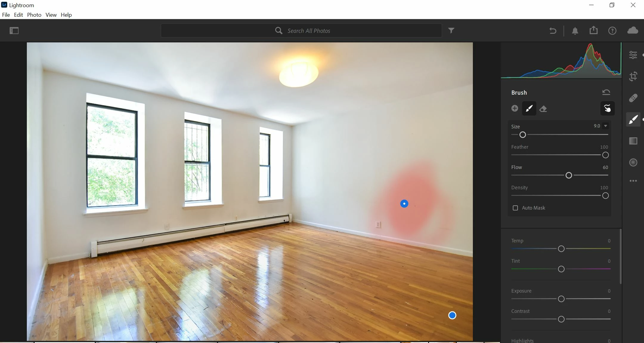This screenshot has width=644, height=343.
Task: Switch to the brush eraser
Action: [543, 109]
